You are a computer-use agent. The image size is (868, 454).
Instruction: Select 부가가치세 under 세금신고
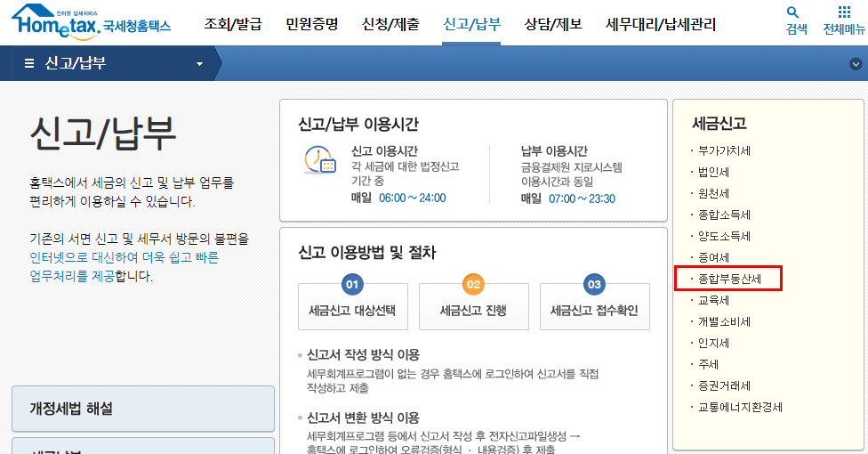point(724,150)
